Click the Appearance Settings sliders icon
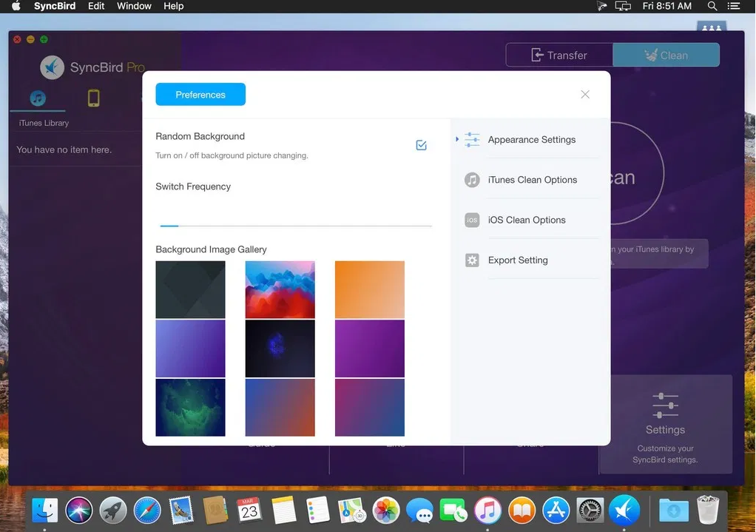Viewport: 756px width, 532px height. pos(472,139)
